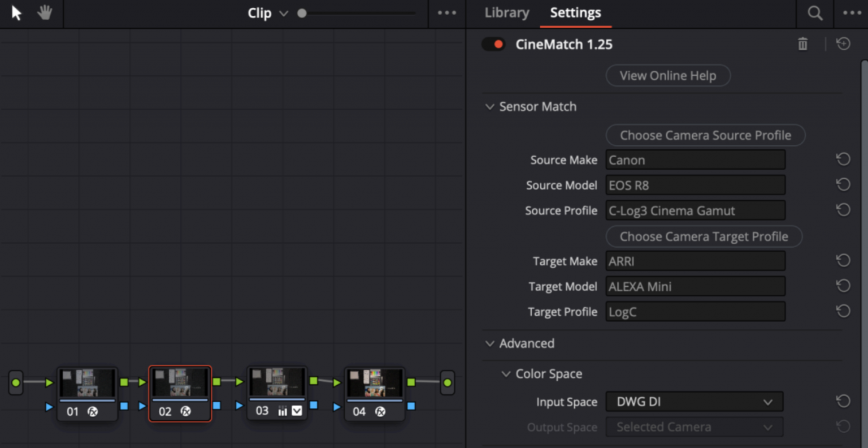Toggle the red CineMatch enable switch
This screenshot has width=868, height=448.
pos(493,44)
